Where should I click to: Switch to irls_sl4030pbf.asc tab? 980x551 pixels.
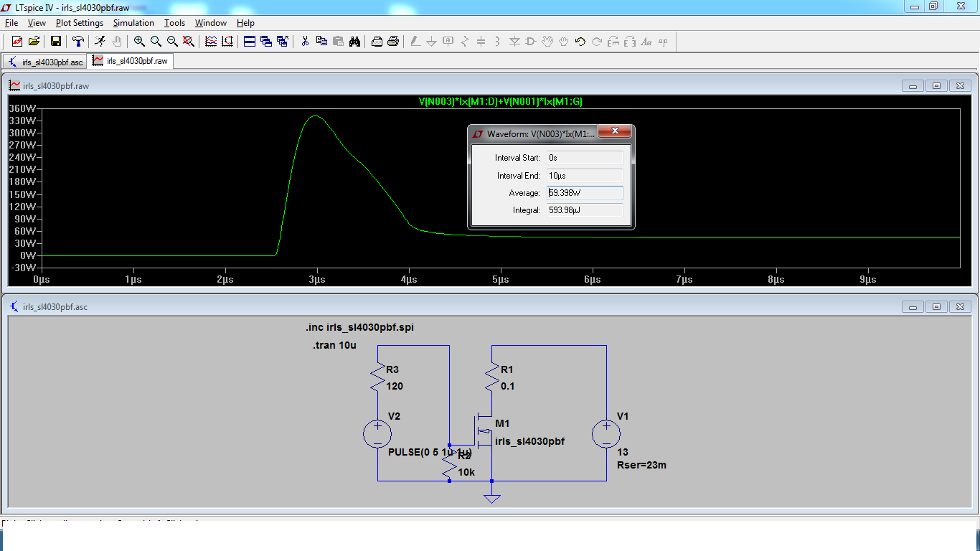point(45,62)
